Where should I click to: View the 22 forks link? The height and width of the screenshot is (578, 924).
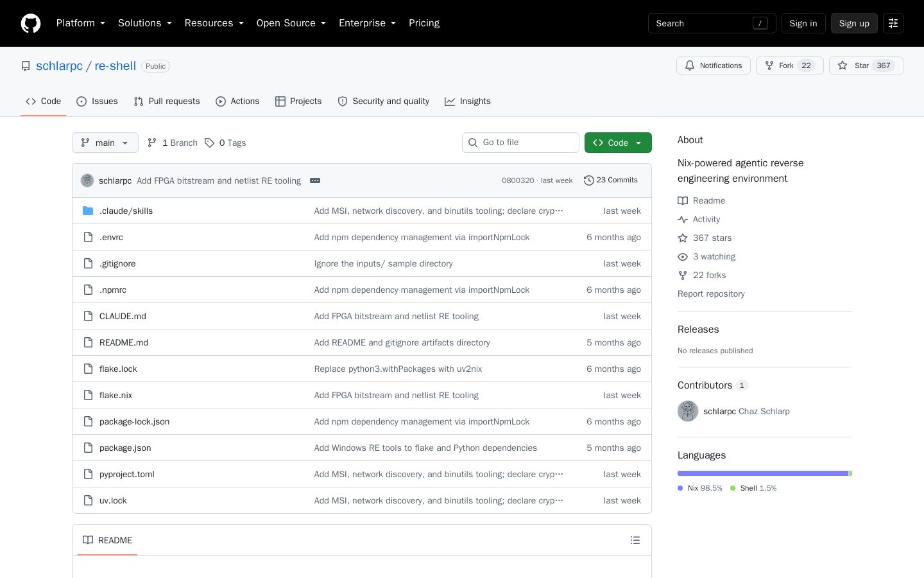coord(702,276)
